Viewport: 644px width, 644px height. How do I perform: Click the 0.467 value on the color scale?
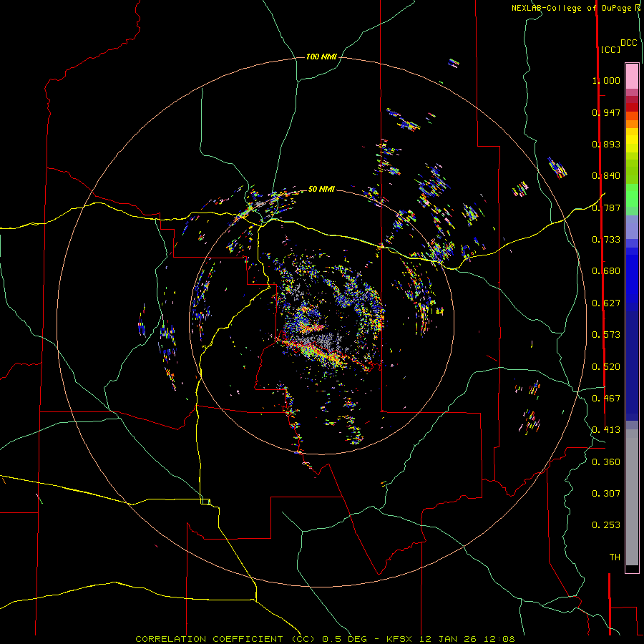click(606, 398)
